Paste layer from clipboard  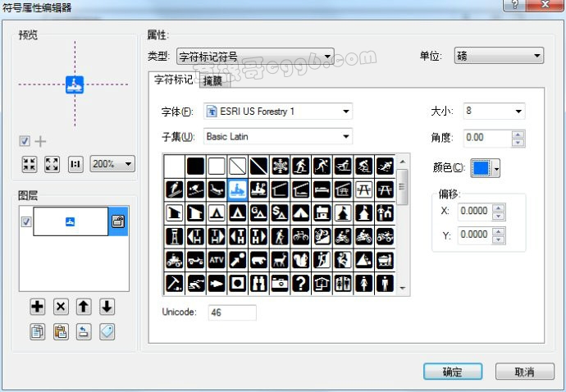(x=61, y=331)
